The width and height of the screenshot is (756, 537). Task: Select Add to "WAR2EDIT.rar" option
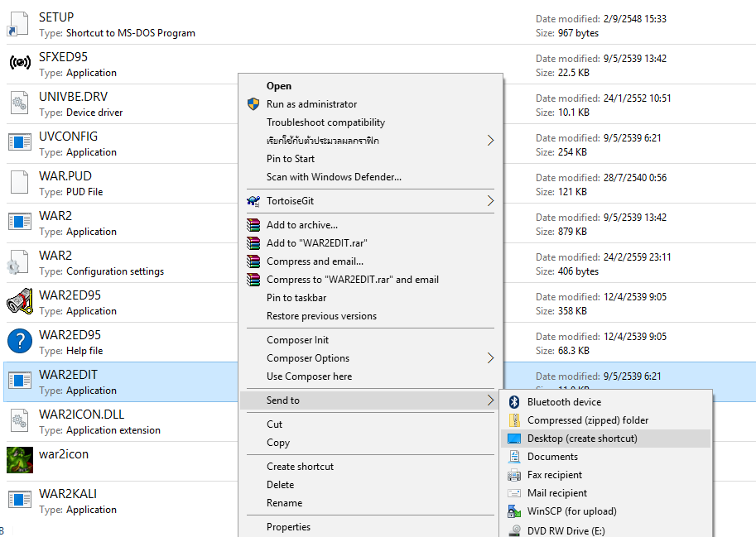click(x=316, y=243)
